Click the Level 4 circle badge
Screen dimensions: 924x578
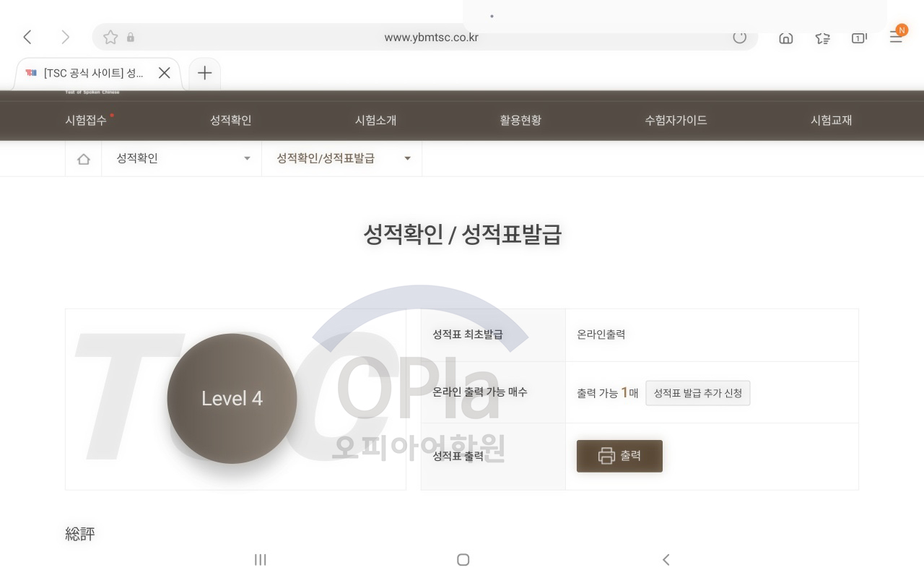point(232,398)
